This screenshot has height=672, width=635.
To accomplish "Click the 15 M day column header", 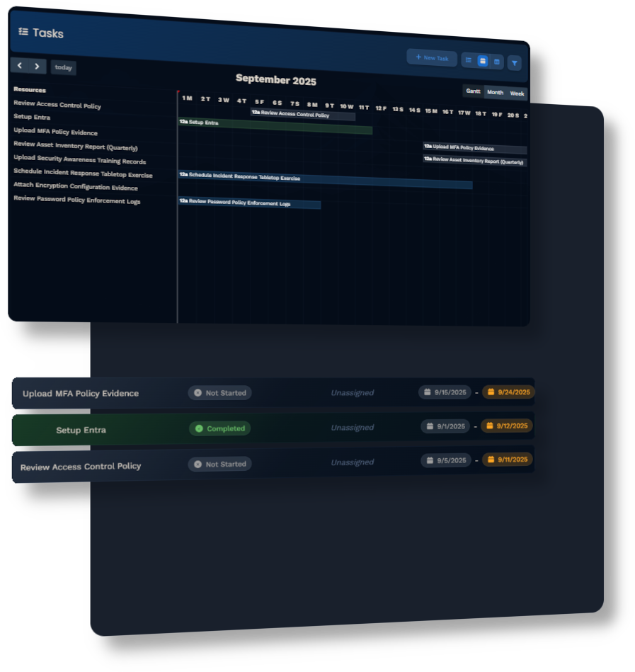I will click(431, 110).
